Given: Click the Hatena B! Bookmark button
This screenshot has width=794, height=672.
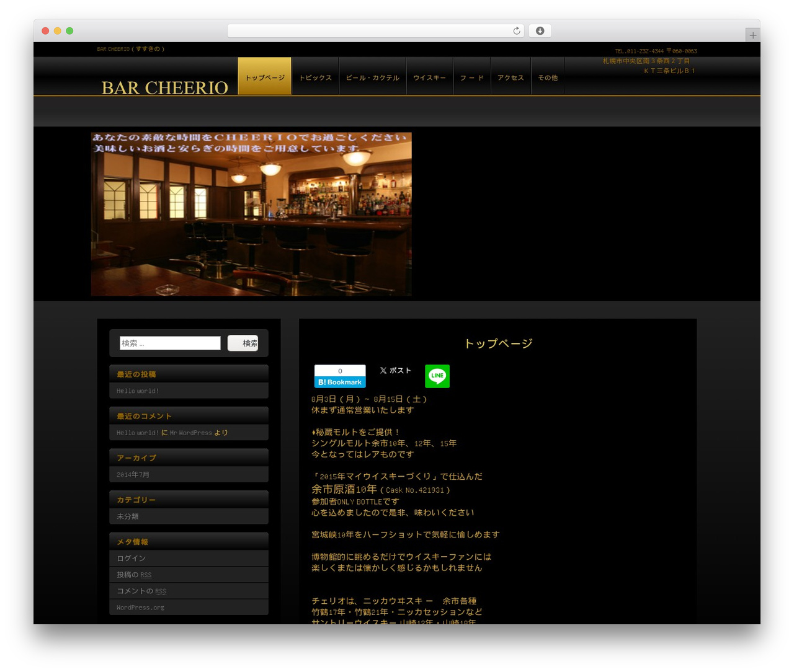Looking at the screenshot, I should point(340,376).
